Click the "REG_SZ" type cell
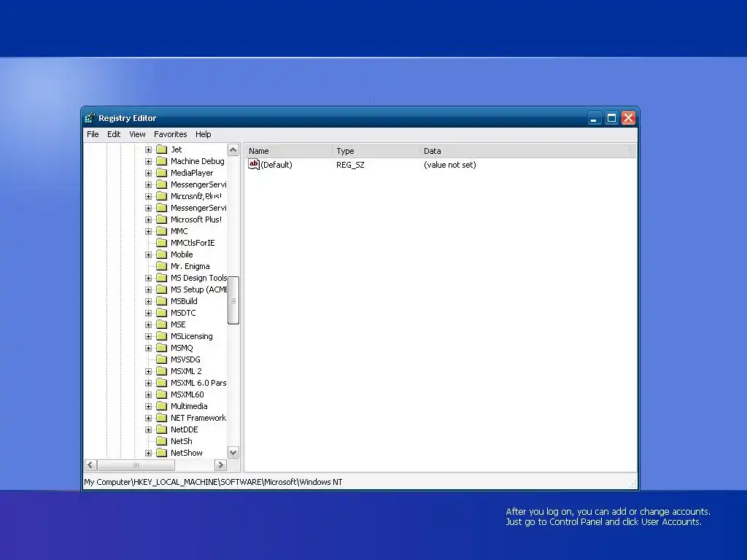This screenshot has height=560, width=747. pyautogui.click(x=350, y=165)
